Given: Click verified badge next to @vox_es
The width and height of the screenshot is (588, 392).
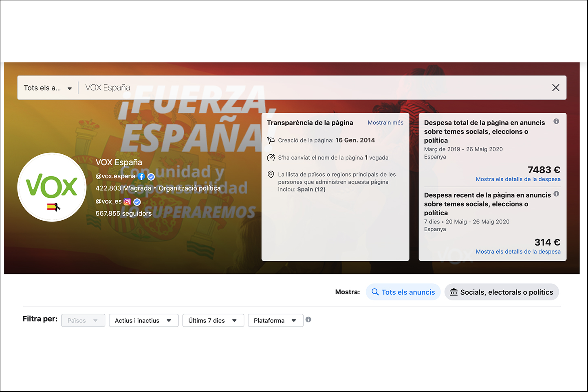Looking at the screenshot, I should pos(137,202).
